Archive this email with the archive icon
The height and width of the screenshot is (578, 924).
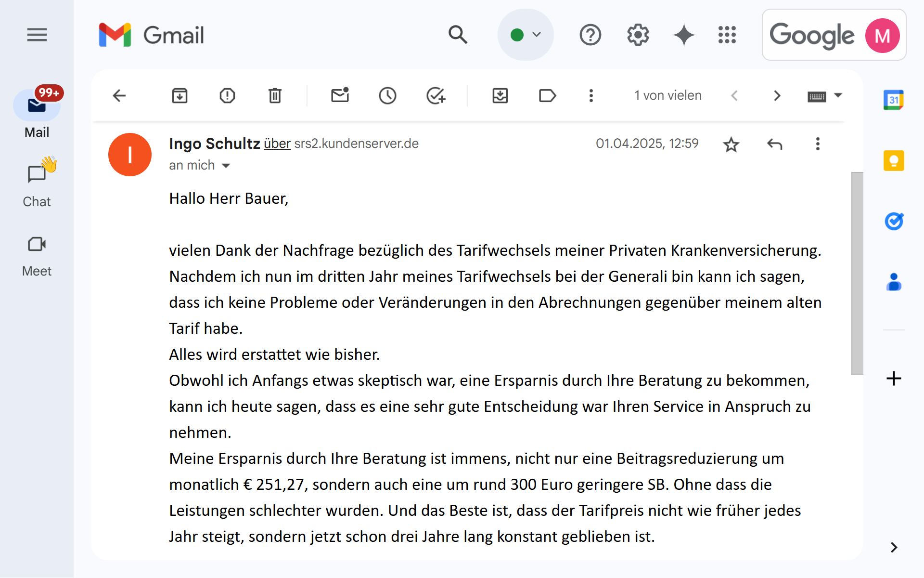point(180,95)
